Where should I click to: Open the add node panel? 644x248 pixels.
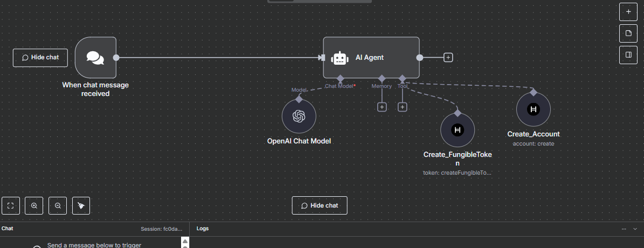tap(628, 11)
